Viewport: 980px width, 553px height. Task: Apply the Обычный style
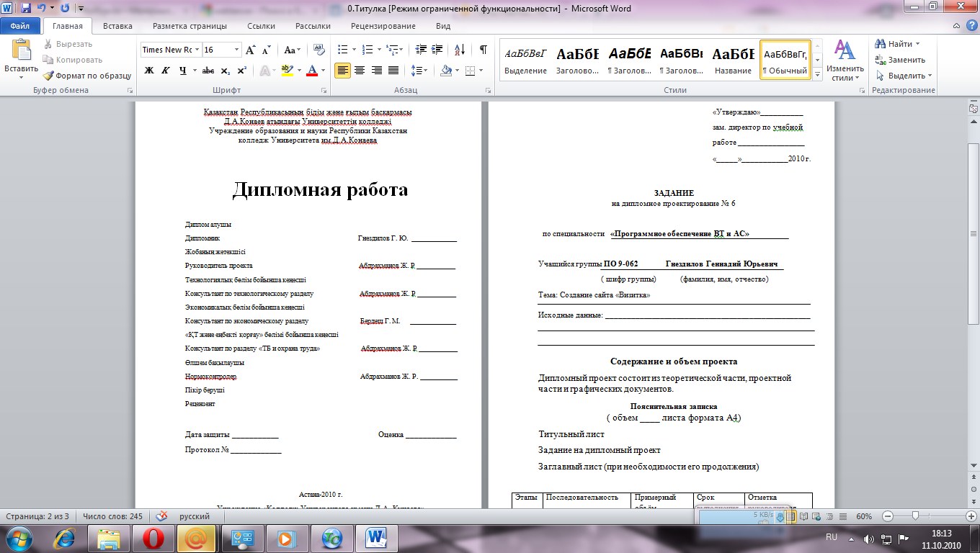tap(785, 60)
